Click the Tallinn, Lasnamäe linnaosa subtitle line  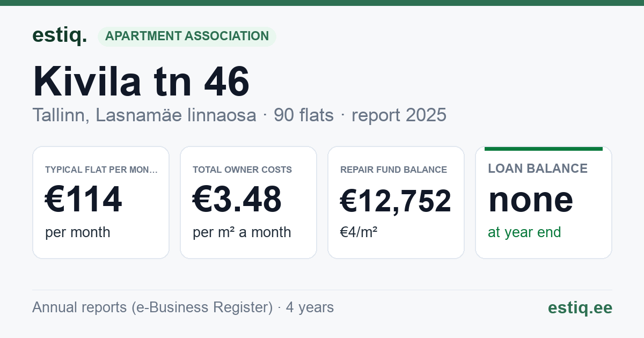[x=239, y=115]
